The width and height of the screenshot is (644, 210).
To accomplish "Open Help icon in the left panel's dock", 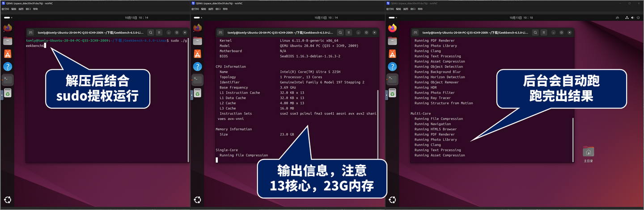I will pos(8,67).
